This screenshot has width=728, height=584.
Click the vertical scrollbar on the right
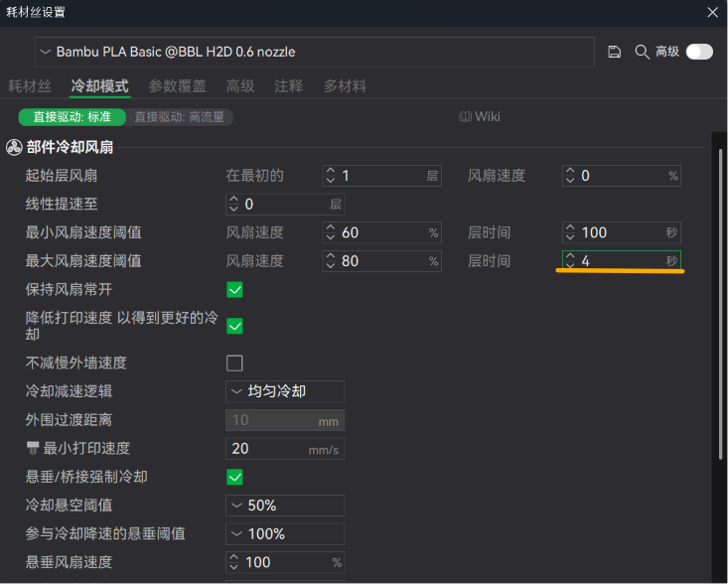(720, 304)
